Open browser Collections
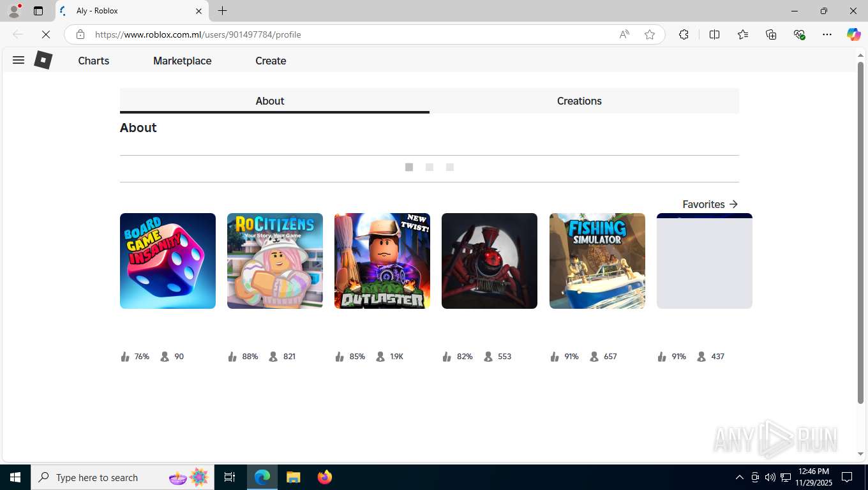The width and height of the screenshot is (868, 490). pos(771,34)
